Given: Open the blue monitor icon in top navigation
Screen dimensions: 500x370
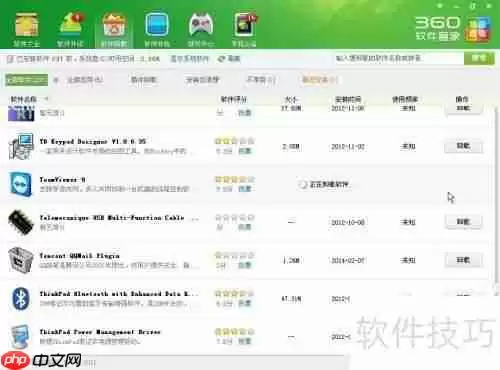Looking at the screenshot, I should pos(157,24).
